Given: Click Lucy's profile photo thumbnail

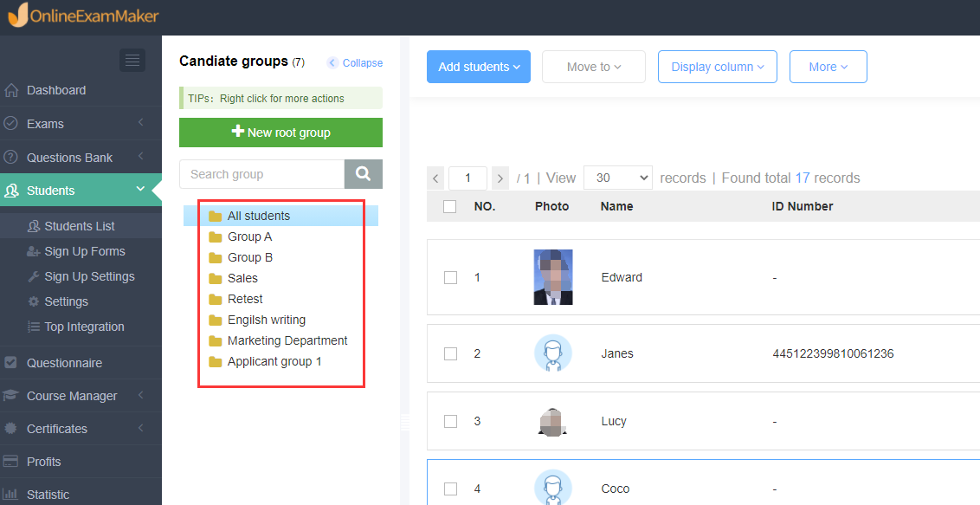Looking at the screenshot, I should click(552, 422).
